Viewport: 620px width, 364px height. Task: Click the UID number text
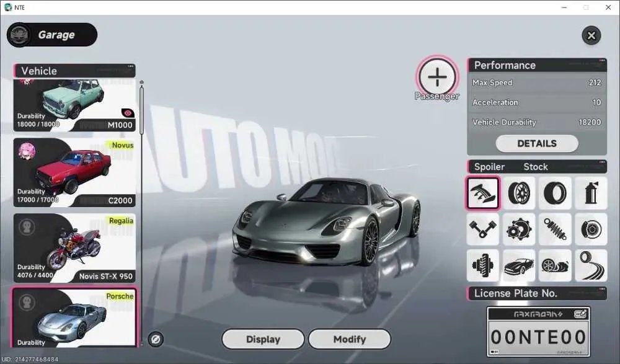point(30,359)
